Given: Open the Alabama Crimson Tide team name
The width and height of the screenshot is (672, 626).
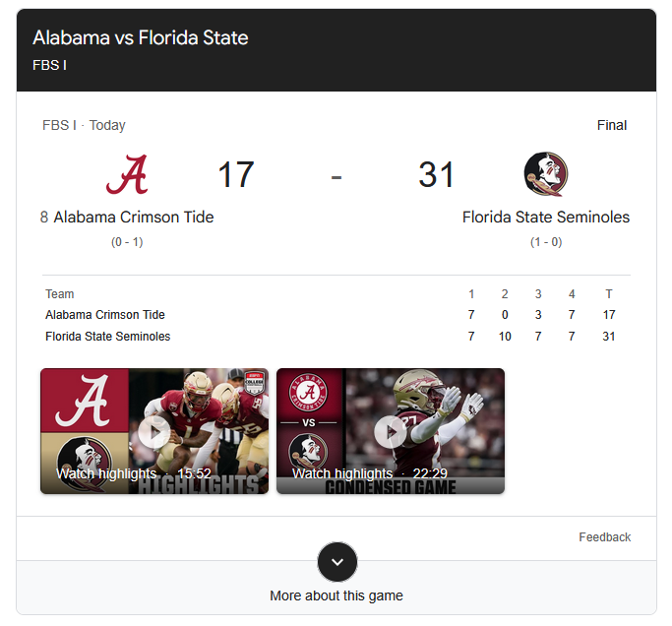Looking at the screenshot, I should (133, 217).
